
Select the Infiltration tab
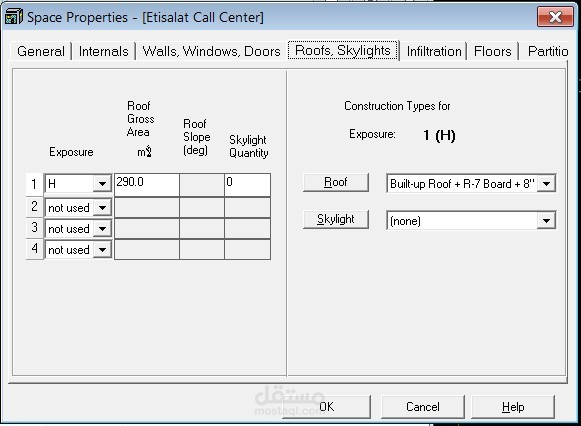pyautogui.click(x=434, y=51)
